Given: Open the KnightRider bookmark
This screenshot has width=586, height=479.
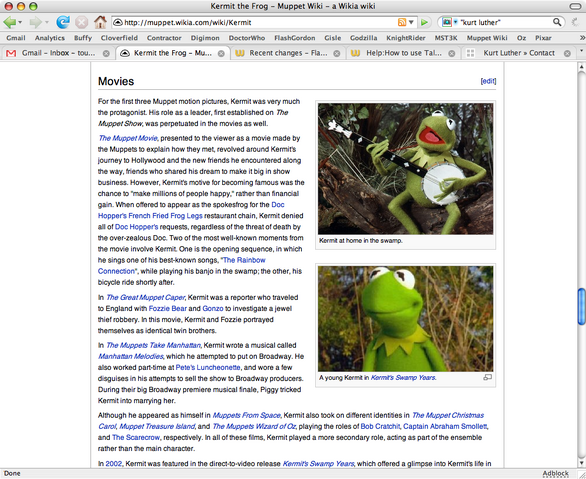Looking at the screenshot, I should (x=406, y=38).
